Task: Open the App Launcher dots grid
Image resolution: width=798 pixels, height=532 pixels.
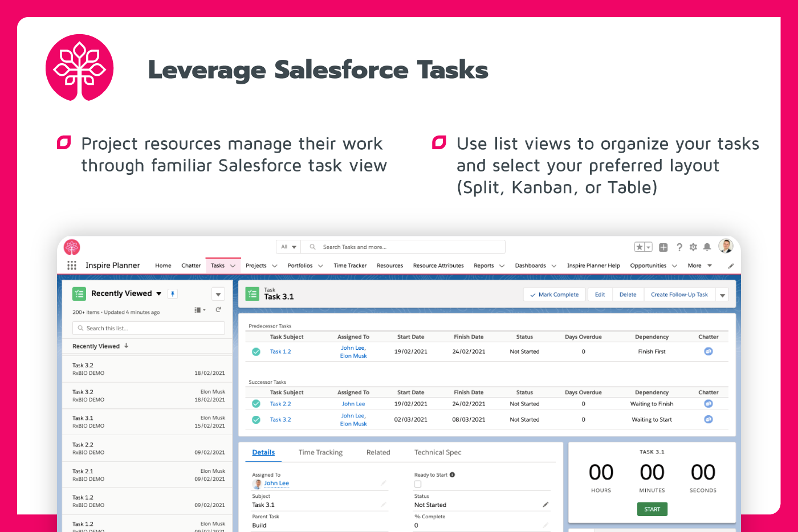Action: [72, 265]
